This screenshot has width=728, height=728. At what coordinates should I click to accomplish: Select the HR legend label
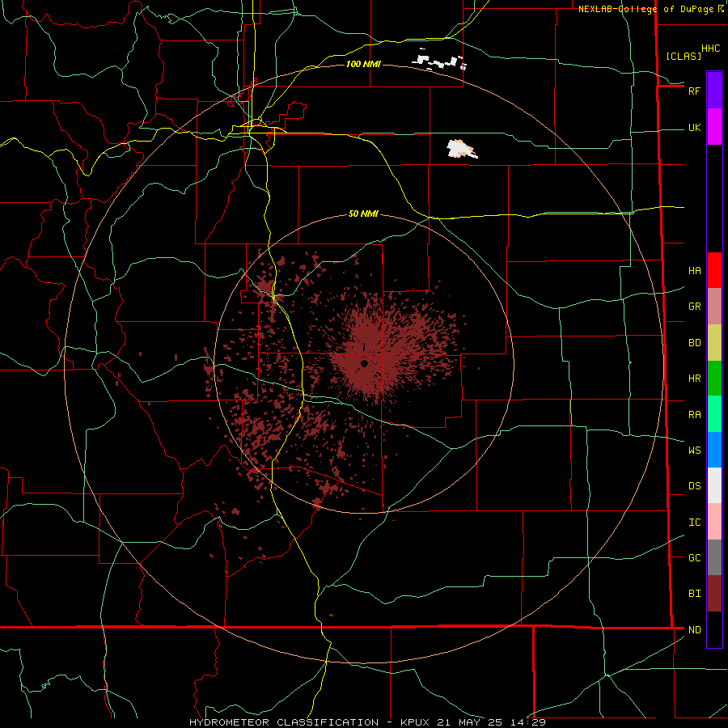point(694,379)
